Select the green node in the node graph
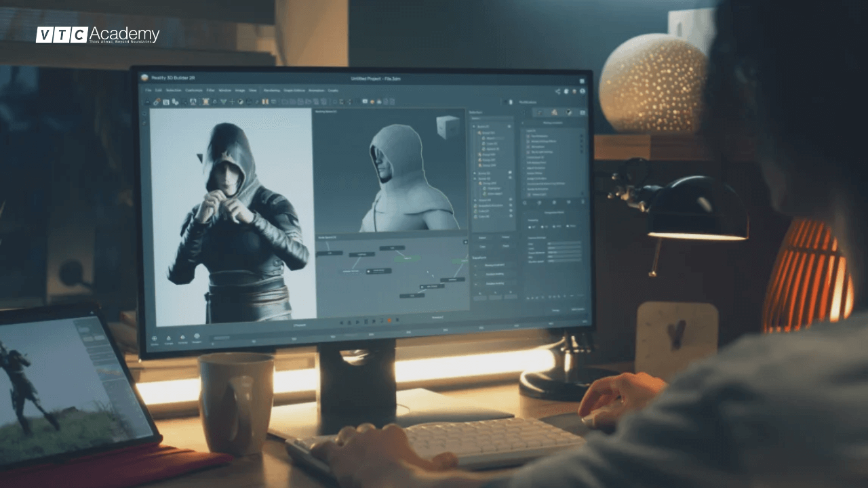The height and width of the screenshot is (488, 868). (409, 258)
